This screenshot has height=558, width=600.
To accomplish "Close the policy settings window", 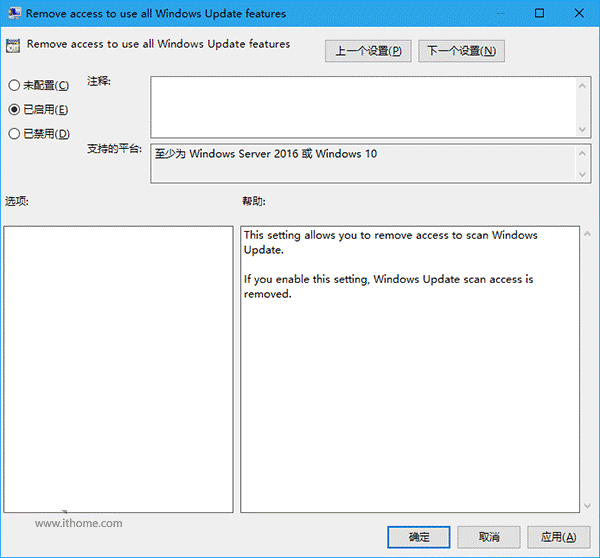I will 579,13.
